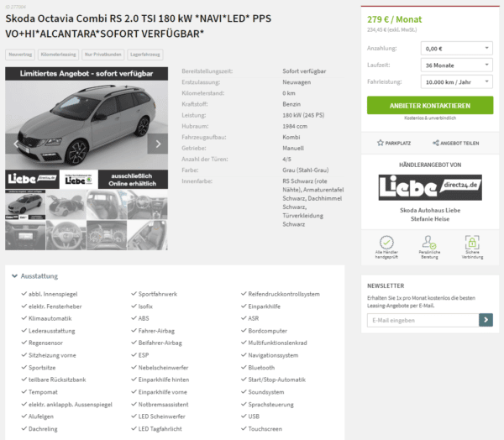The image size is (504, 440).
Task: Click the Kilometerleasing tag
Action: 59,55
